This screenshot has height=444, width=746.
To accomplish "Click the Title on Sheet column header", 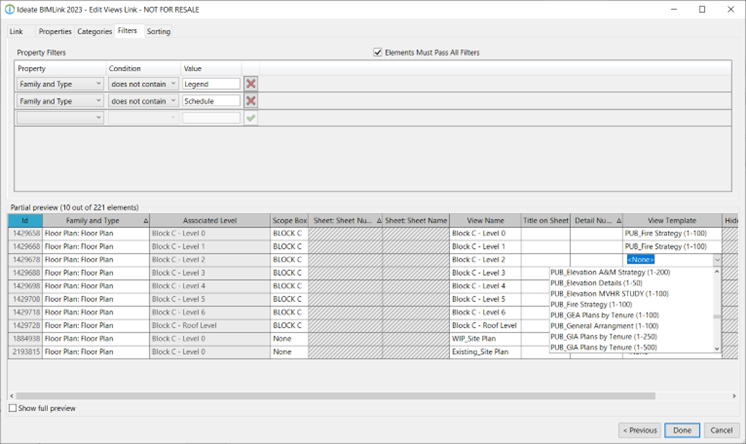I will pyautogui.click(x=546, y=220).
